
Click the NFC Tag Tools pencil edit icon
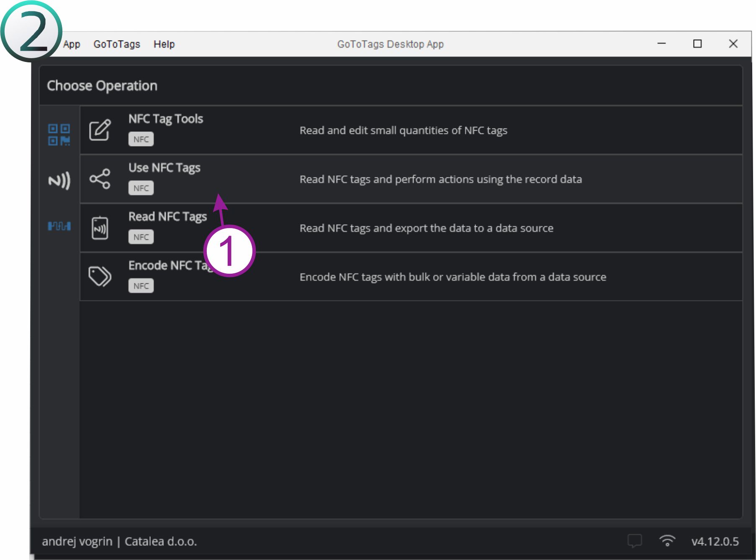[x=100, y=130]
